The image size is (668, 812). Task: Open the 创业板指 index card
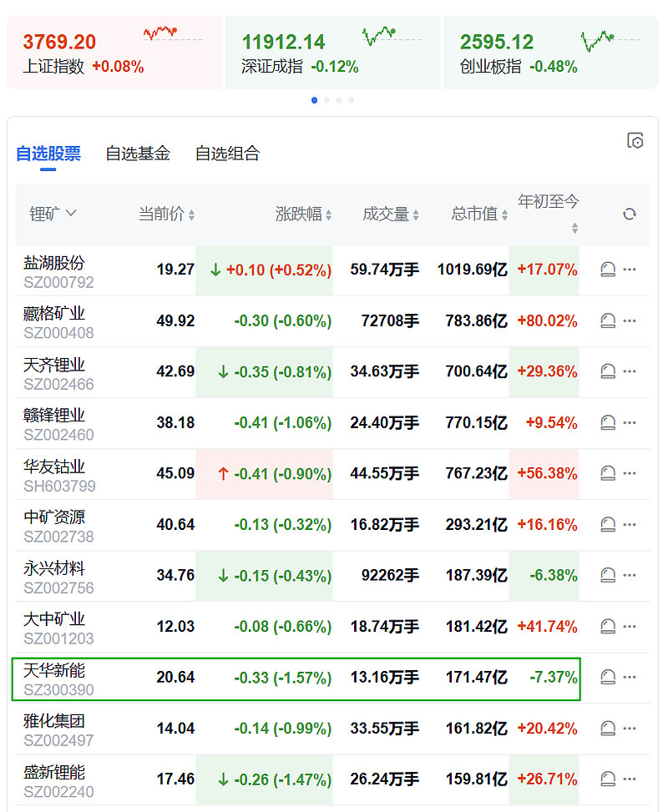551,53
